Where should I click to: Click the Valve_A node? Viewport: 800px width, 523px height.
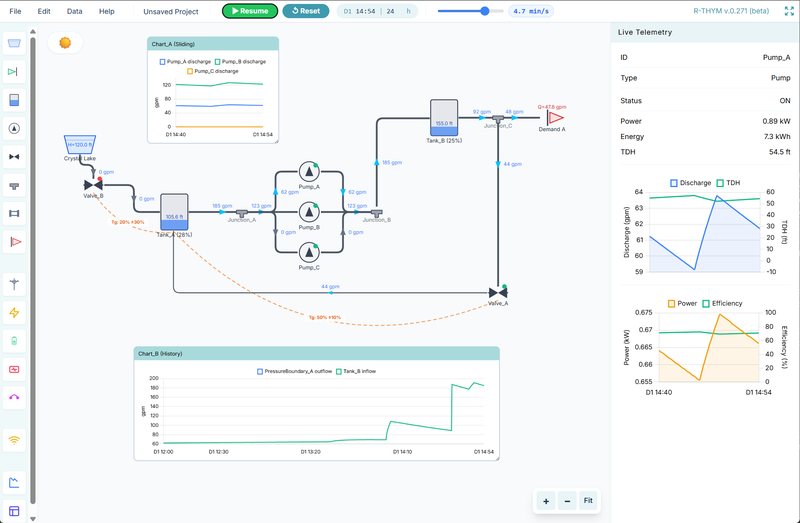[x=498, y=293]
